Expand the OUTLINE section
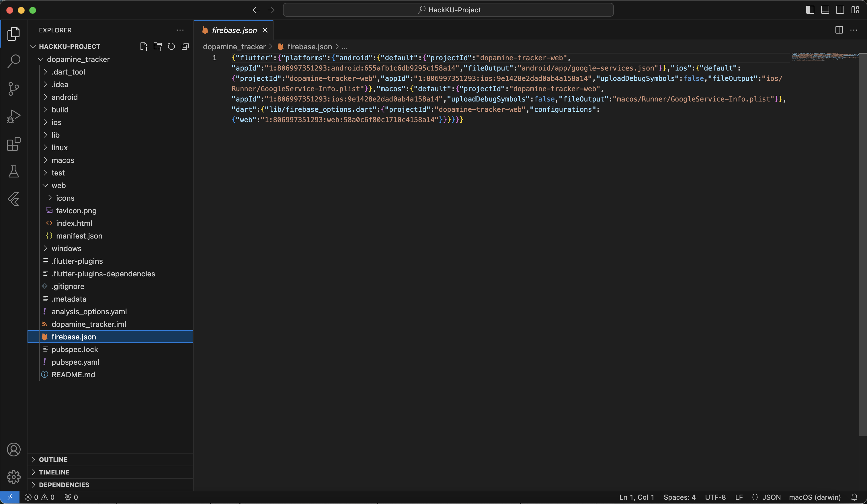This screenshot has width=867, height=504. pos(53,459)
